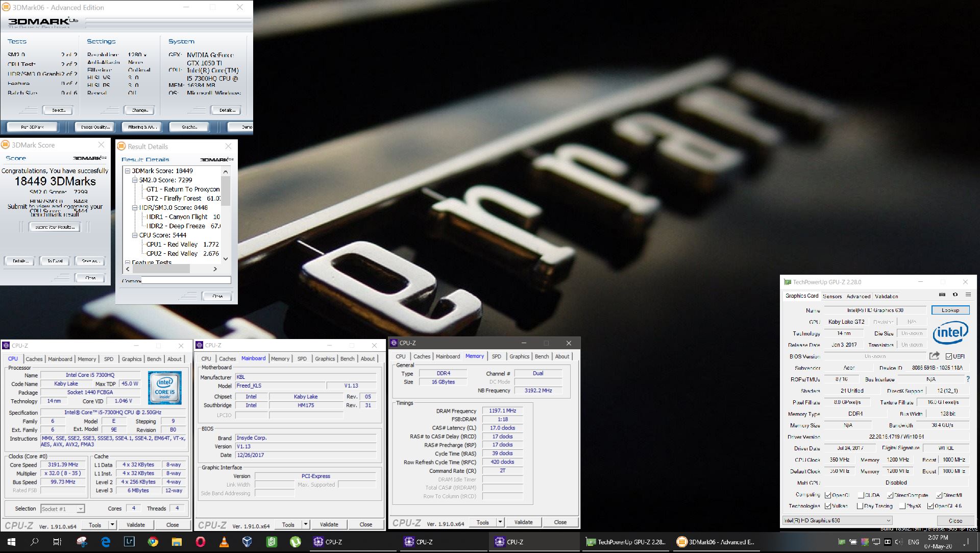Collapse the SM2.0 Score tree node
This screenshot has height=553, width=980.
coord(135,180)
